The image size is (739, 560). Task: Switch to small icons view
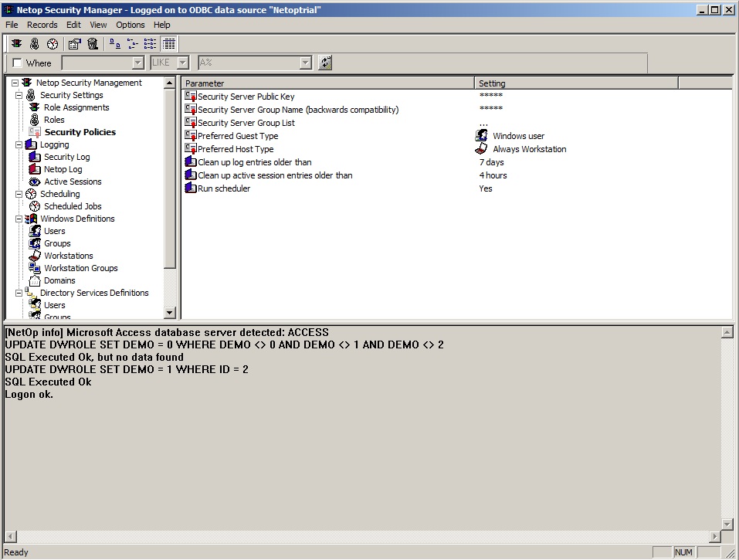point(133,44)
